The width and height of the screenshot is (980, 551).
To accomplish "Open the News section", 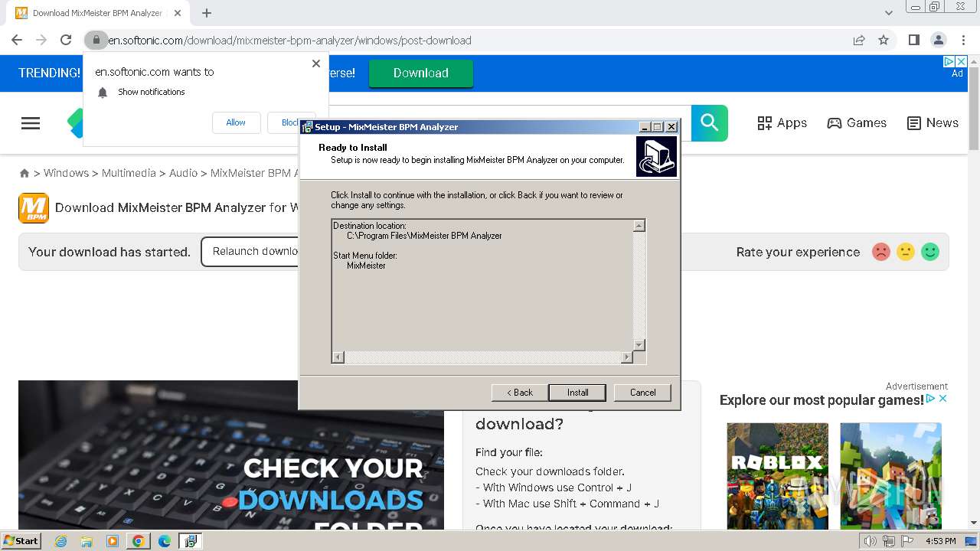I will [933, 122].
